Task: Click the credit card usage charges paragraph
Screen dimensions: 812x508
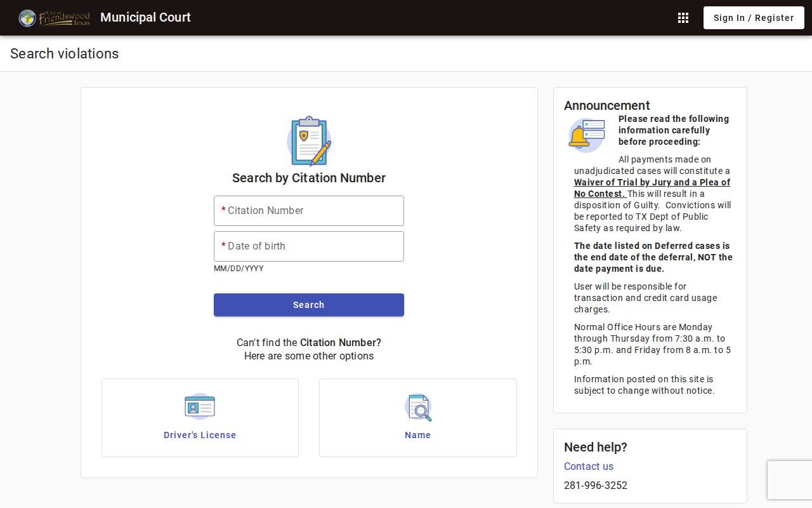Action: (646, 298)
